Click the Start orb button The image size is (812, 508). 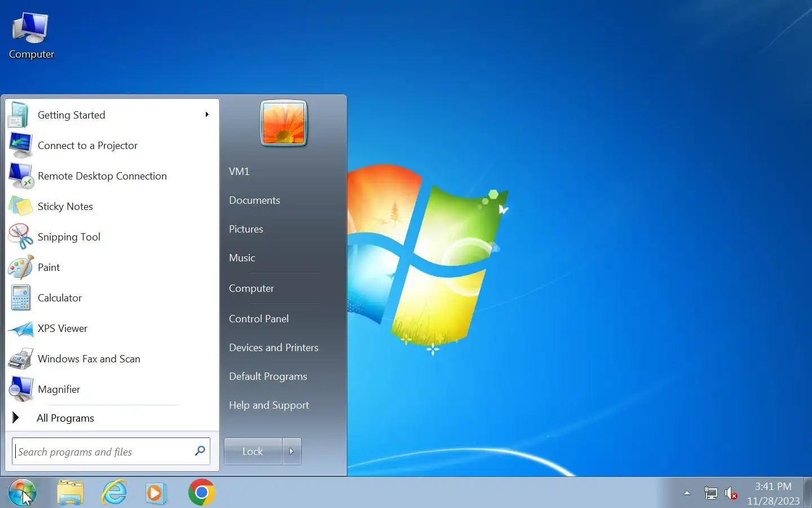tap(23, 492)
